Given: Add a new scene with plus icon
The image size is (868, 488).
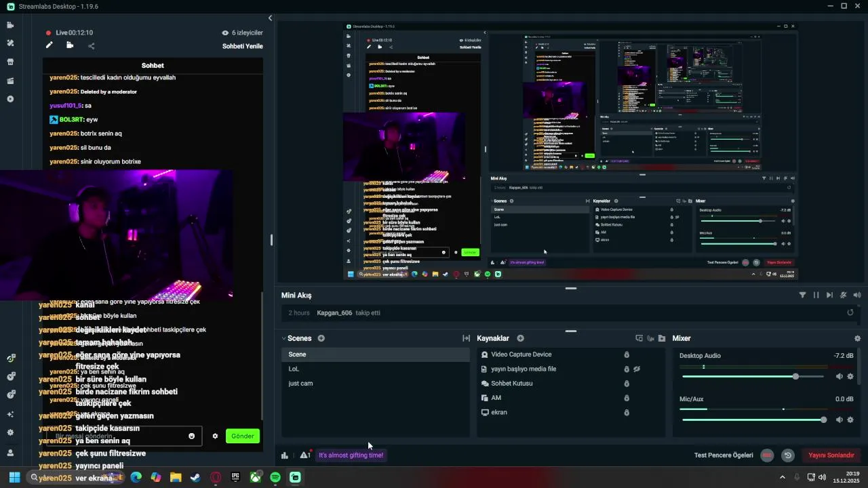Looking at the screenshot, I should click(321, 338).
